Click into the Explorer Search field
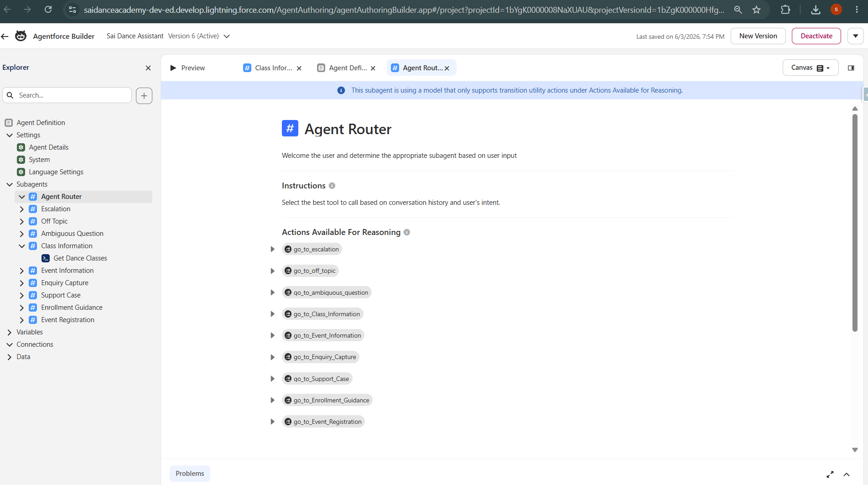The height and width of the screenshot is (485, 868). click(67, 95)
